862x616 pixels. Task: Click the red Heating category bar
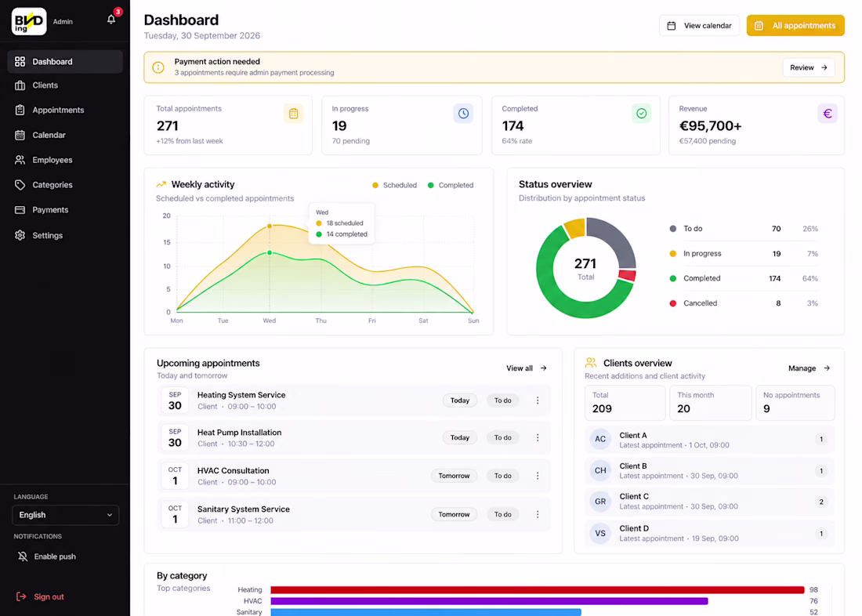point(538,589)
